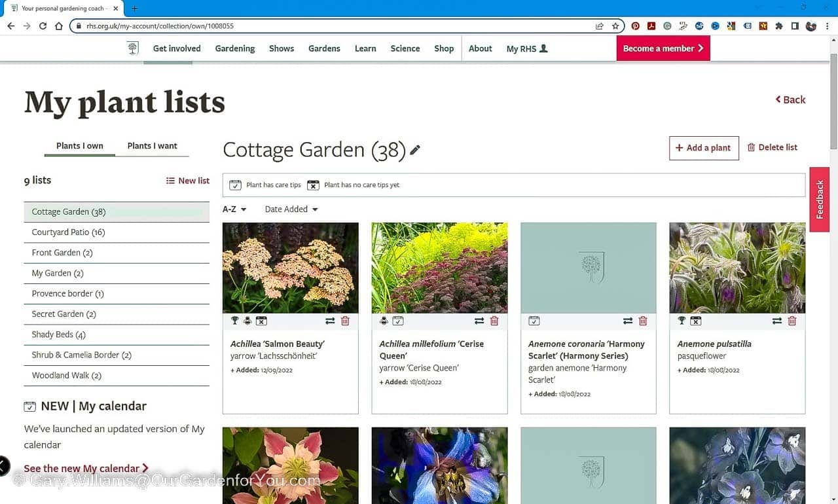838x504 pixels.
Task: Open the Date Added sort dropdown
Action: 291,209
